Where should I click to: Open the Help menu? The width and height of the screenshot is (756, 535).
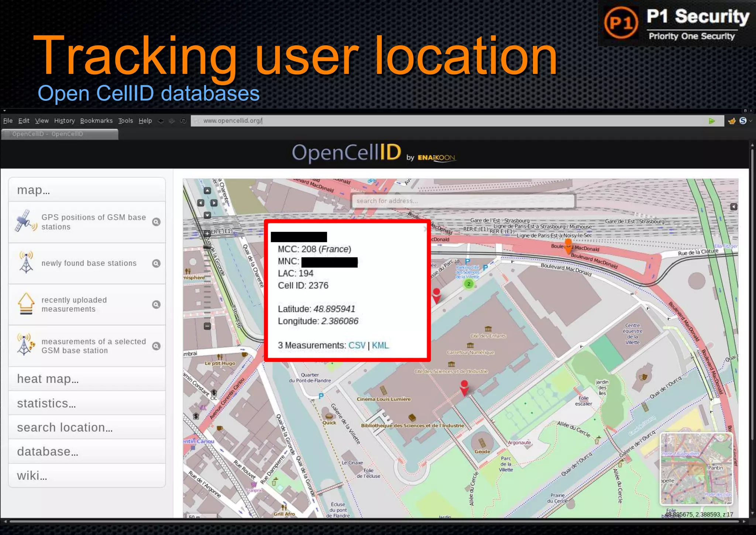pos(145,121)
